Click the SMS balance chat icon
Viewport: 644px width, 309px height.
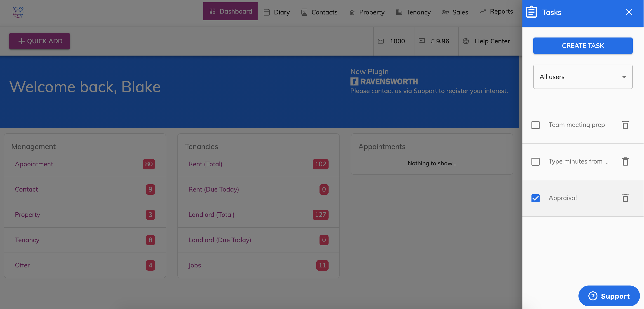421,41
